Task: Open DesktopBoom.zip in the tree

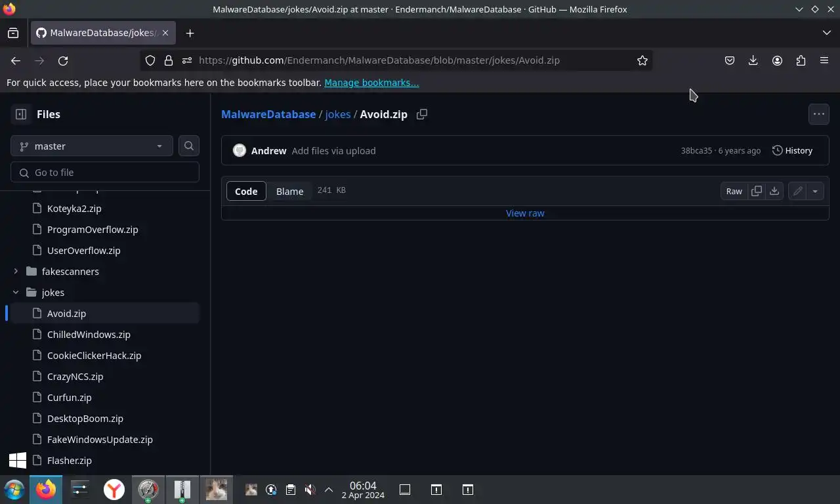Action: click(x=85, y=418)
